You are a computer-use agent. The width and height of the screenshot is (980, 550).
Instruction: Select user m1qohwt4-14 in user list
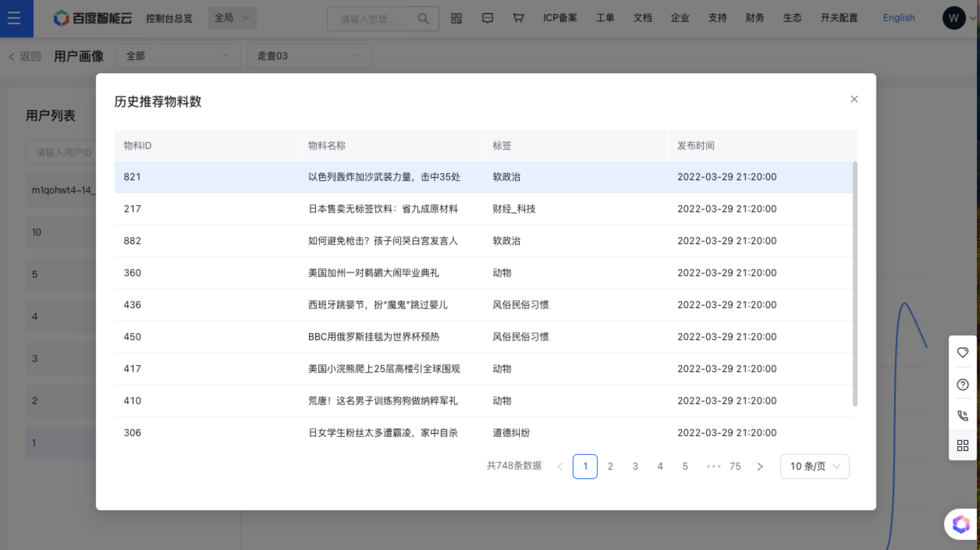(61, 190)
